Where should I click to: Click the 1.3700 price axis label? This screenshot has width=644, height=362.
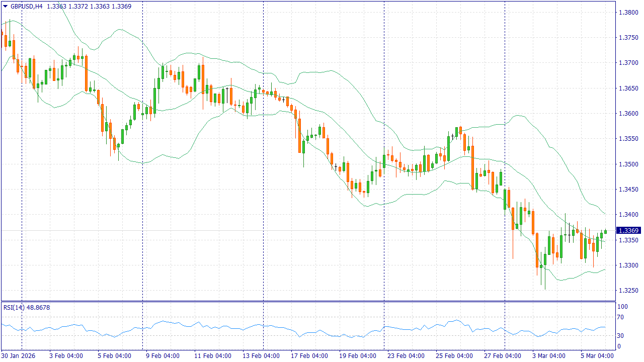pos(628,63)
